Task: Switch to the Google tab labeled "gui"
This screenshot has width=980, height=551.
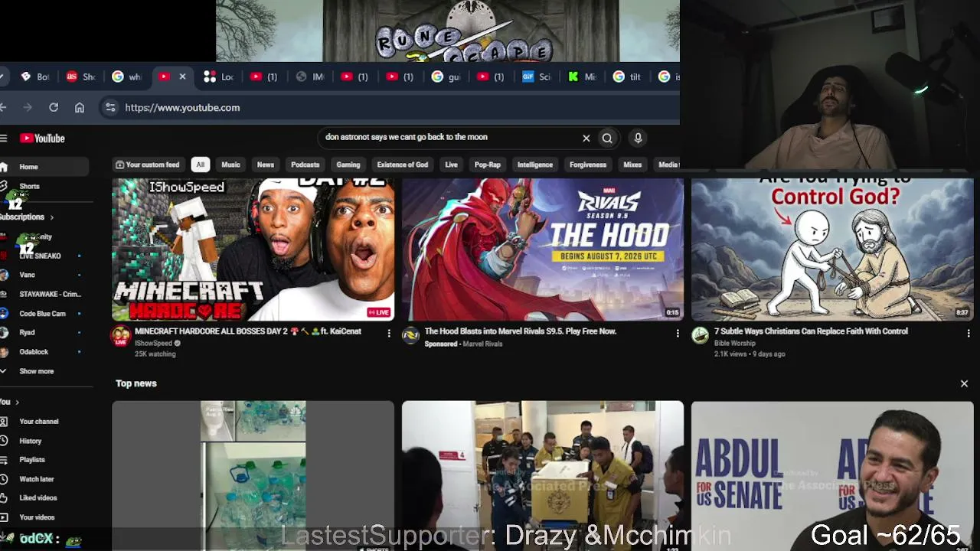Action: (446, 77)
